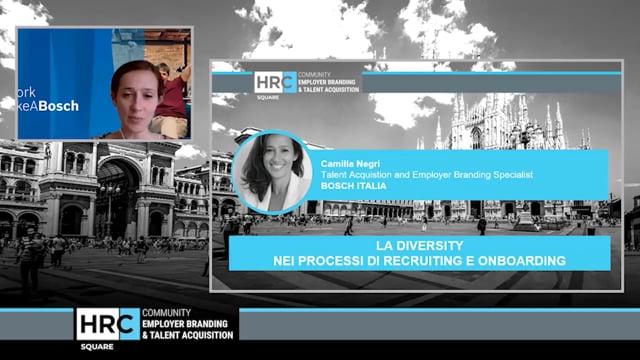Screen dimensions: 640x360
Task: Click 'NEI PROCESSI DI RECRUITING E ONBOARDING' text
Action: pyautogui.click(x=420, y=261)
